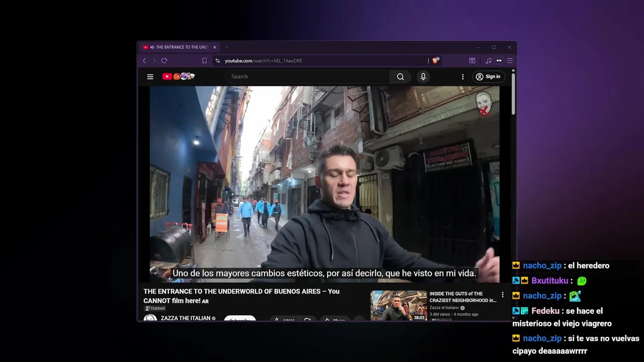Go to the YouTube home logo

pos(179,76)
